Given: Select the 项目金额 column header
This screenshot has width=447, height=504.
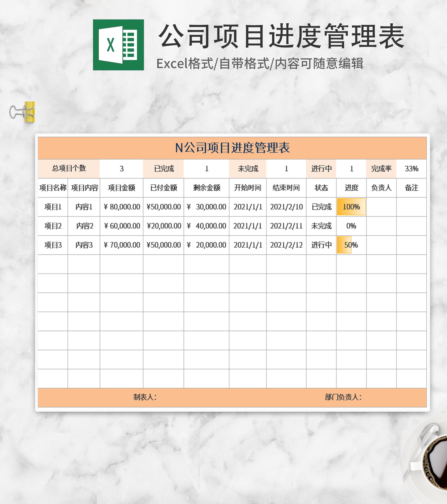Looking at the screenshot, I should (x=121, y=188).
